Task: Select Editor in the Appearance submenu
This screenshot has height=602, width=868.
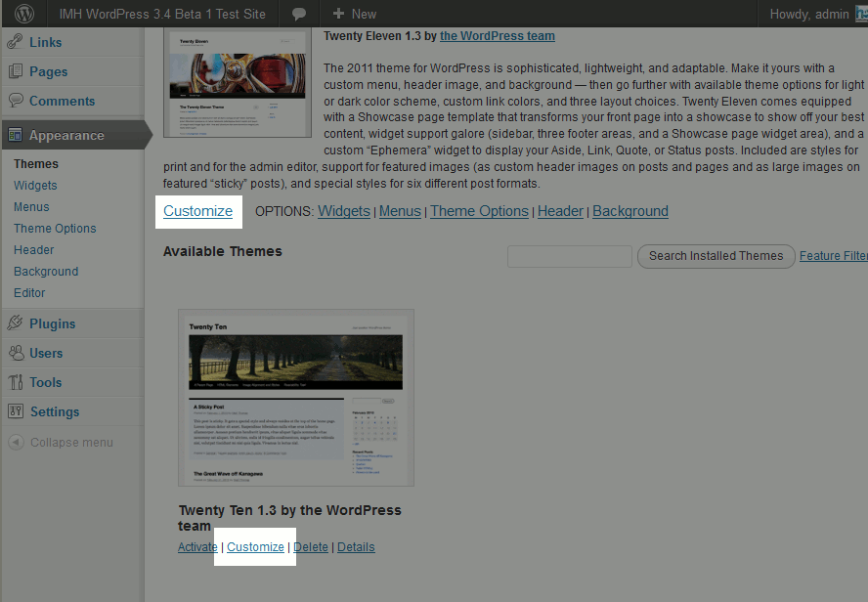Action: (x=29, y=293)
